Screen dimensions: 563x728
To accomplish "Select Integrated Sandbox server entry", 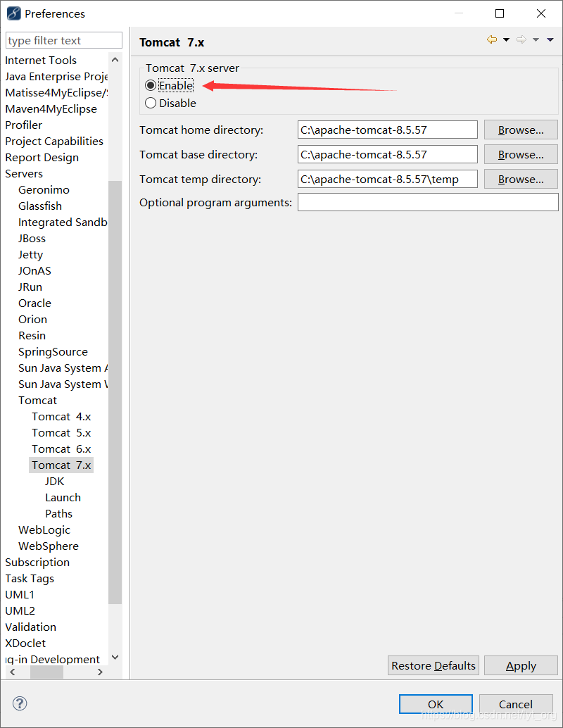I will [63, 222].
